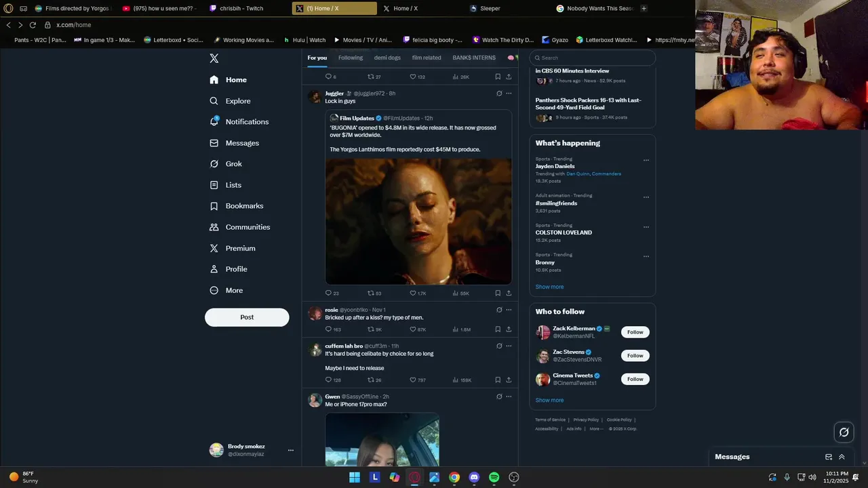Click the Post button
This screenshot has width=868, height=488.
[x=247, y=317]
